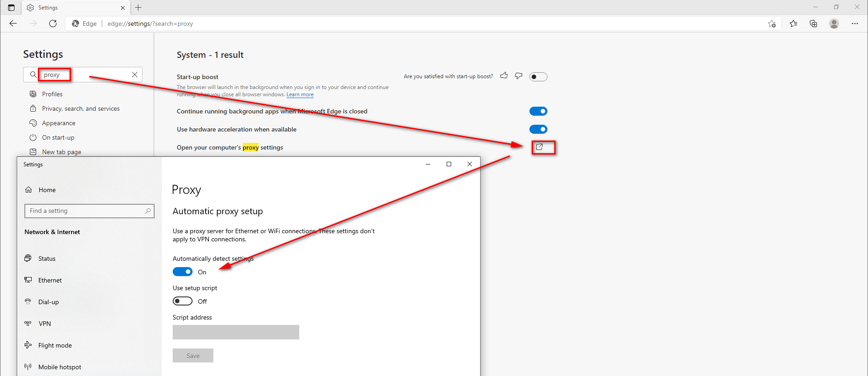Click thumbs up for start-up boost
Screen dimensions: 868x376
(x=504, y=76)
